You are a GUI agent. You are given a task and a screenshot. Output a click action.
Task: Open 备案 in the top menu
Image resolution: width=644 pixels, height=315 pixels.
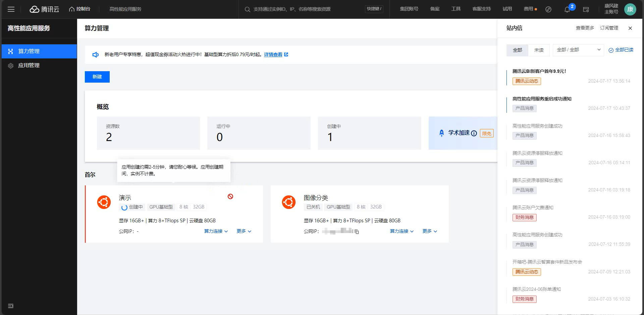435,9
